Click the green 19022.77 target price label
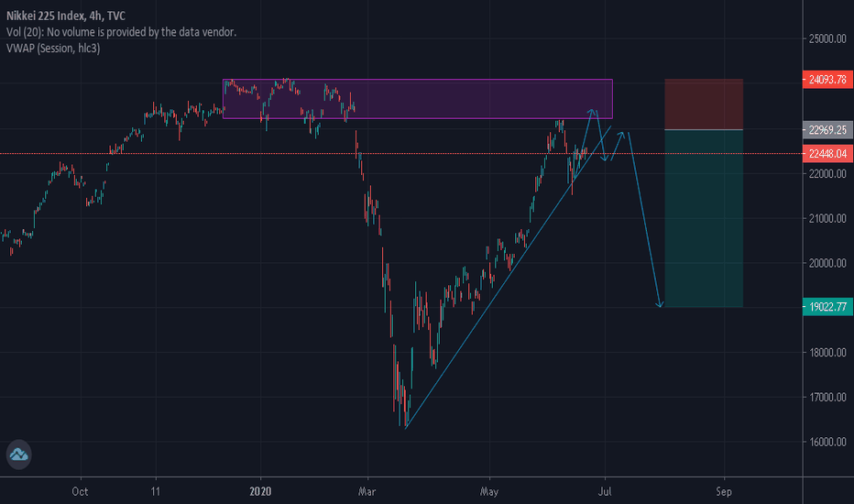Screen dimensions: 854x504 tap(827, 307)
